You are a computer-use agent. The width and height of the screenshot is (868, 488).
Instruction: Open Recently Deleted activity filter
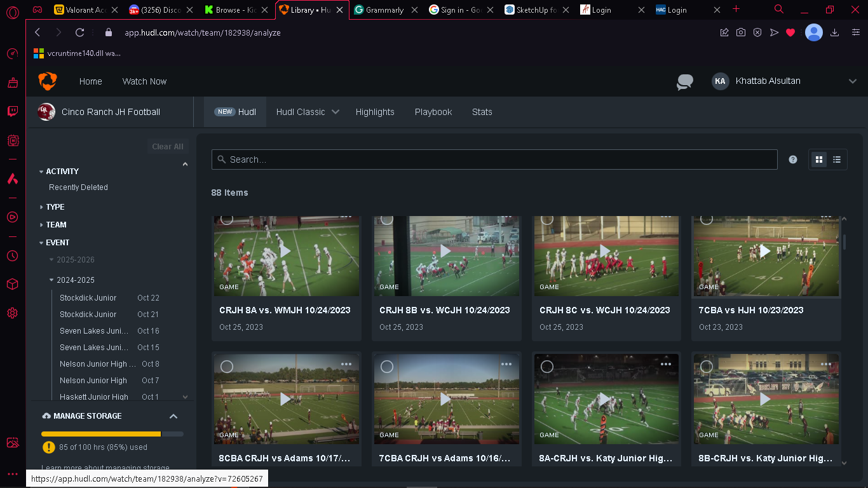pyautogui.click(x=78, y=187)
